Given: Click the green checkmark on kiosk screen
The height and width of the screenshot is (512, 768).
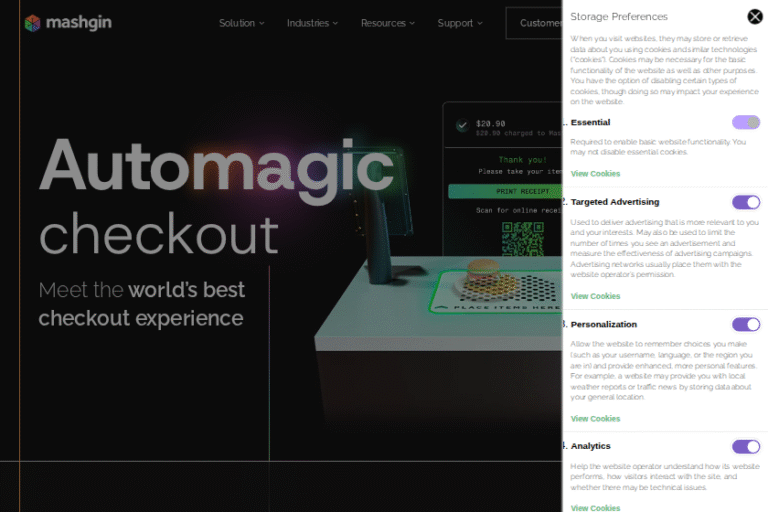Looking at the screenshot, I should point(461,126).
